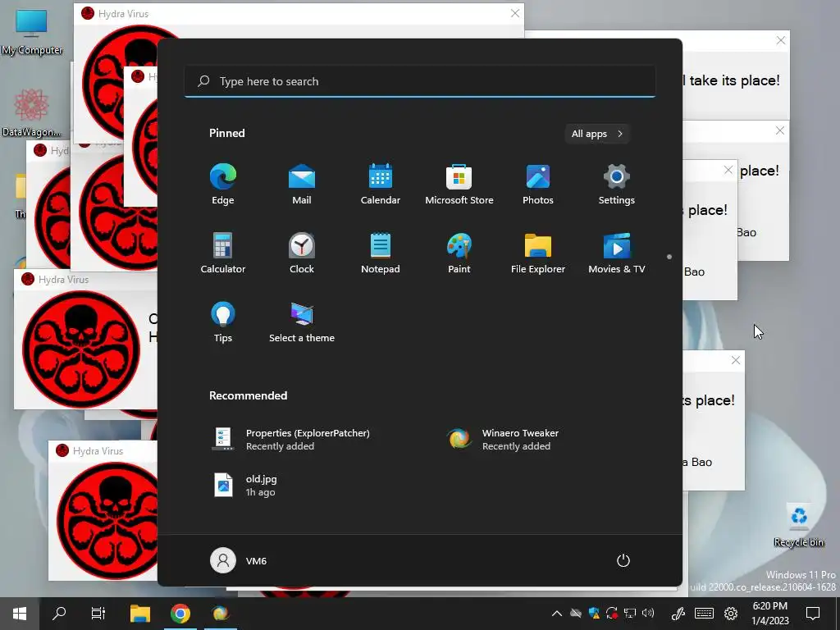Click the Windows Security shield tray icon

594,614
